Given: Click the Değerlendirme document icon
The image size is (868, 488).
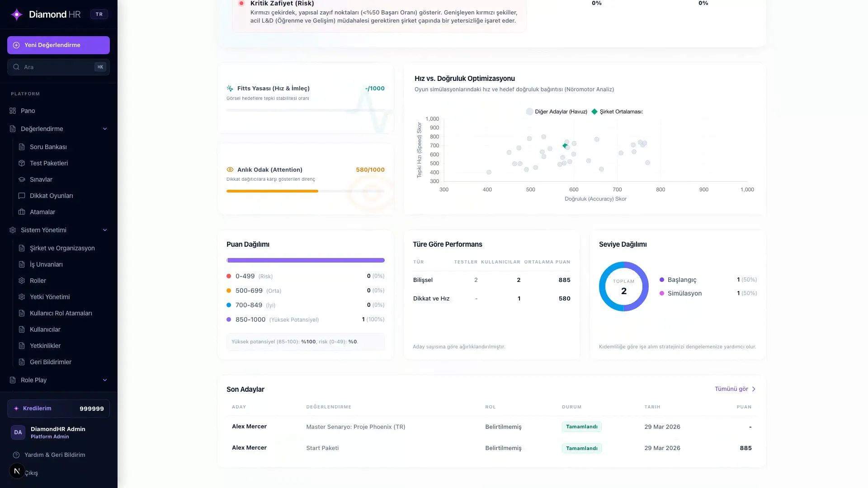Looking at the screenshot, I should (13, 129).
